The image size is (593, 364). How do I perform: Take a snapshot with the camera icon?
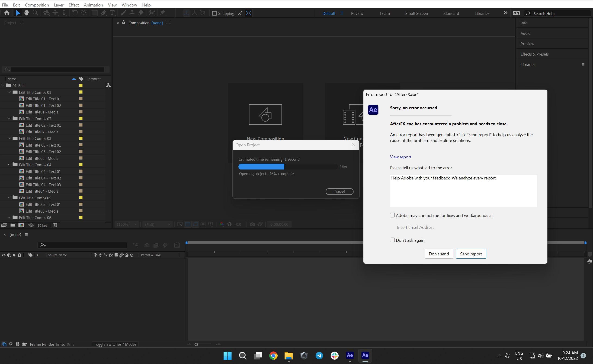(x=252, y=224)
